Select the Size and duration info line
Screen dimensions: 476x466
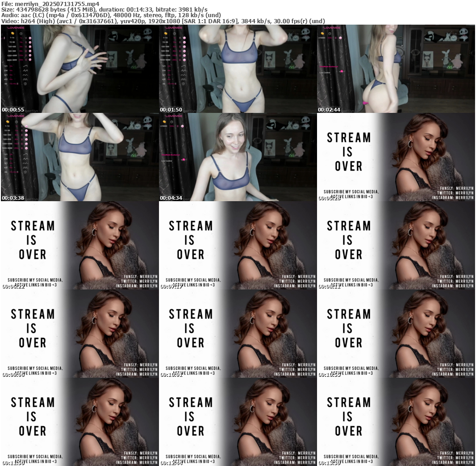pos(105,9)
